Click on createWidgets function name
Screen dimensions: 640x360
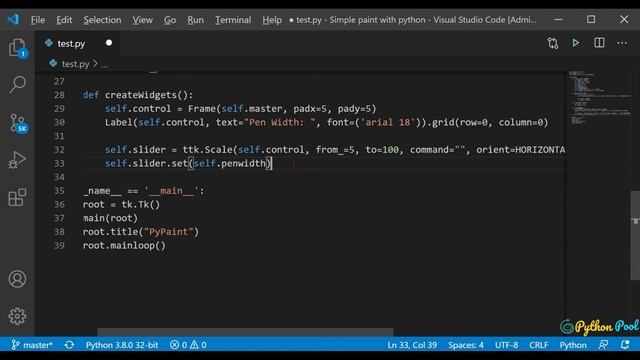coord(141,95)
